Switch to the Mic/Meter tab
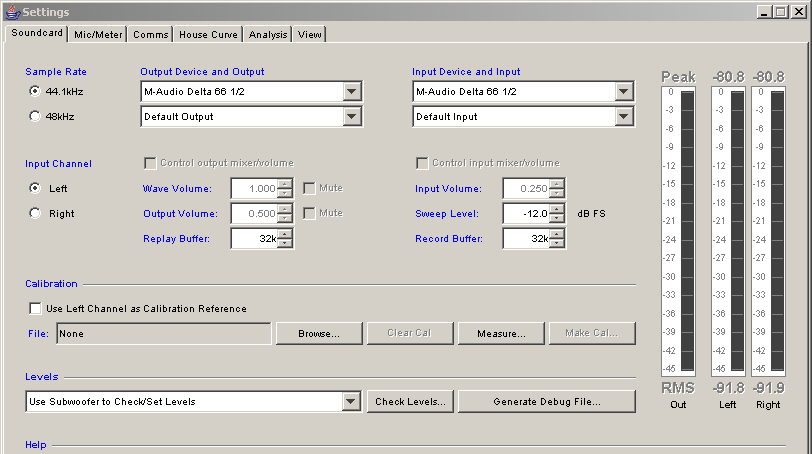The height and width of the screenshot is (454, 812). 98,34
